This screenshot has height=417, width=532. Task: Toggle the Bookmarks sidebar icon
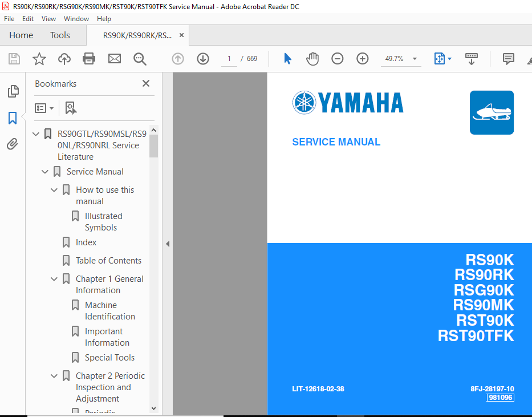[x=13, y=118]
